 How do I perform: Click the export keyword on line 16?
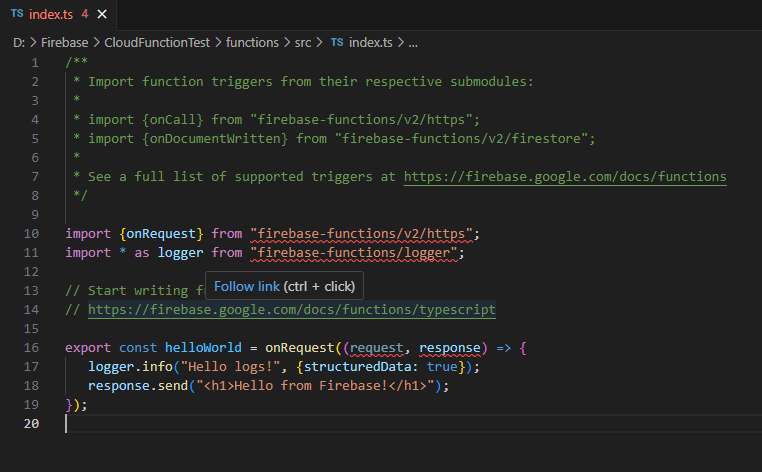[x=88, y=348]
